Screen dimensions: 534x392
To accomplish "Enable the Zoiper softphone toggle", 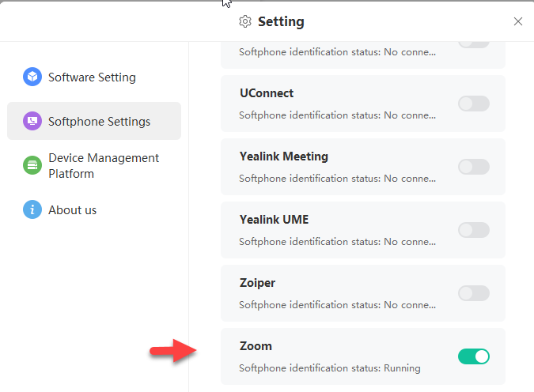I will click(473, 293).
